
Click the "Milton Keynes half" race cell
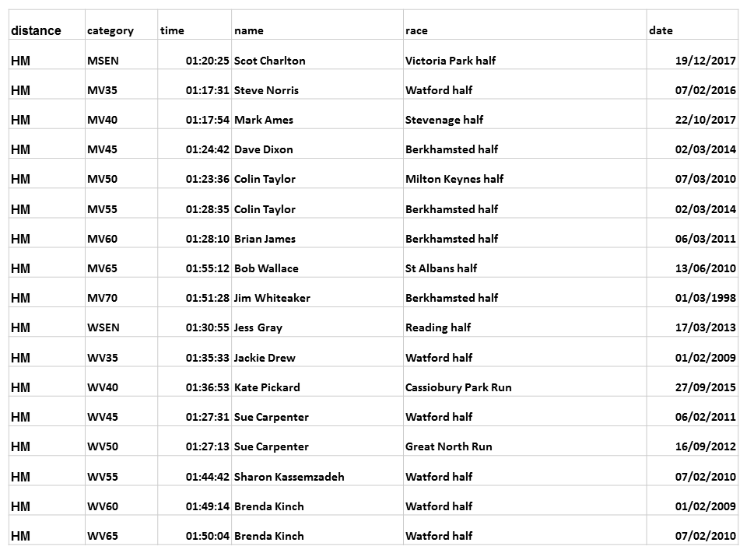point(454,179)
